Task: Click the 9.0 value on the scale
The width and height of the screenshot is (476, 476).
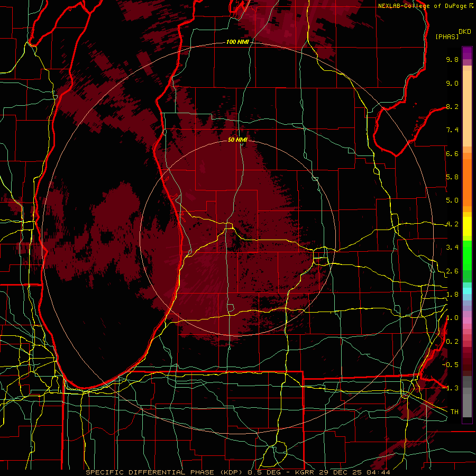Action: [x=452, y=83]
